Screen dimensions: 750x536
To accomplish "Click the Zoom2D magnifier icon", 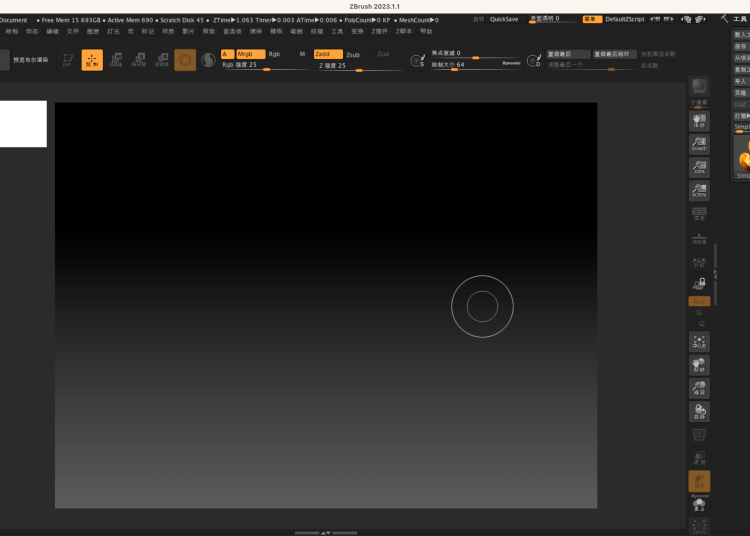I will [x=699, y=144].
